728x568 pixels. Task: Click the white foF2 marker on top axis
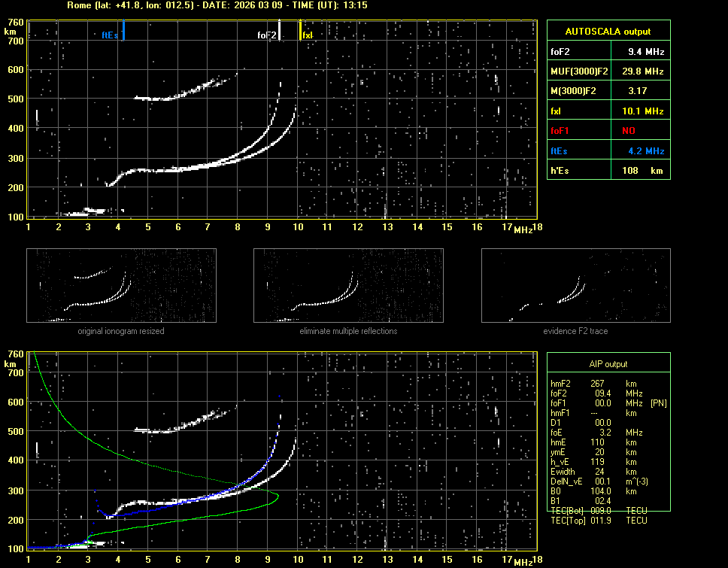pos(280,32)
